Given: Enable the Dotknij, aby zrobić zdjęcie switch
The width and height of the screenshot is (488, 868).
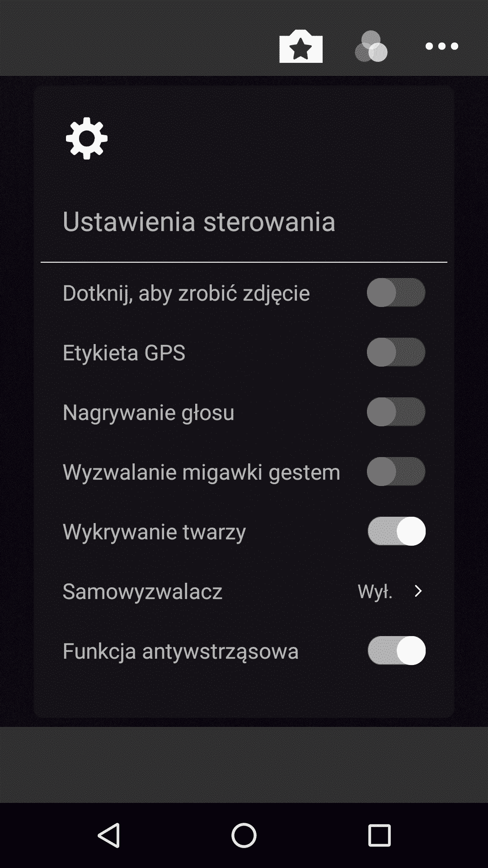Looking at the screenshot, I should tap(396, 292).
